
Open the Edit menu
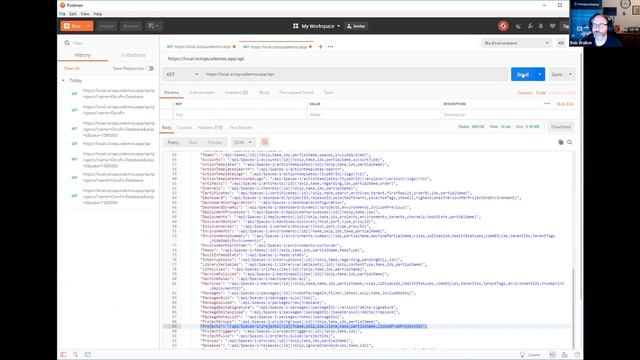pos(73,14)
